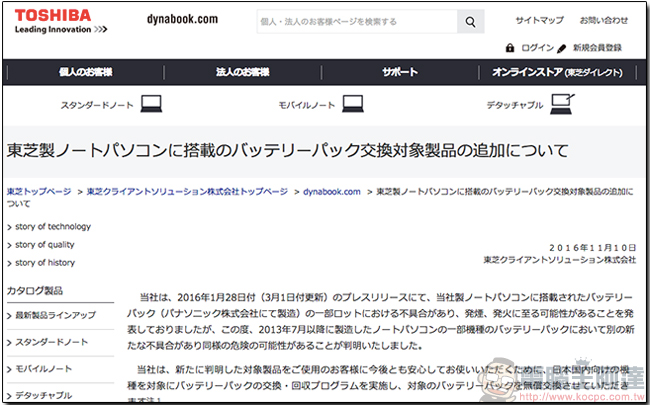Open the 法人のお客様 navigation menu
650x405 pixels.
[x=243, y=72]
